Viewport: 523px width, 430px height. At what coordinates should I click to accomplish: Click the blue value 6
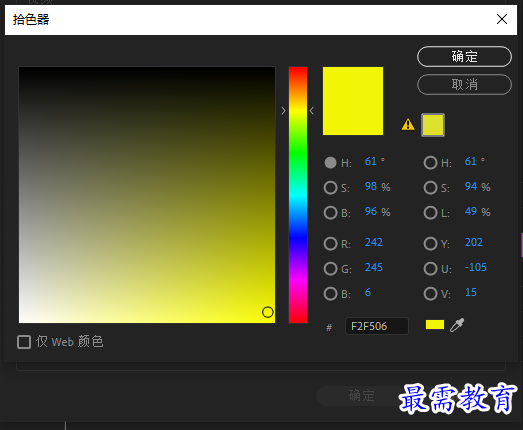[x=368, y=293]
